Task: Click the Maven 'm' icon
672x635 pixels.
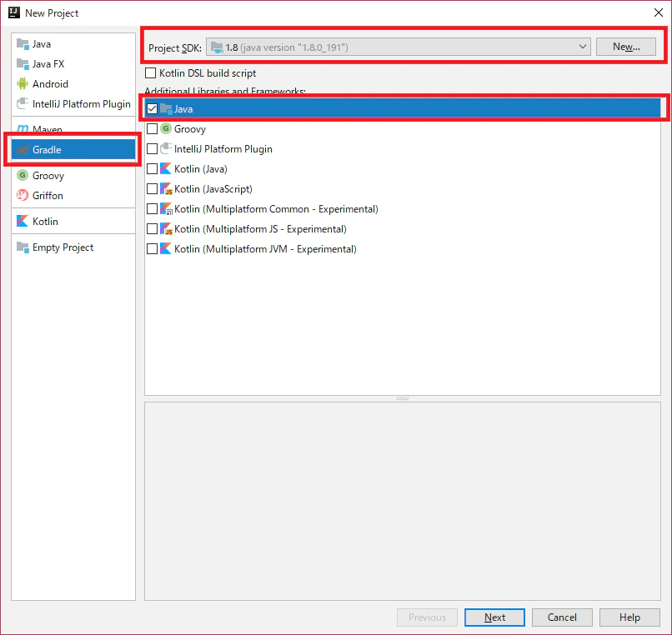Action: [x=23, y=129]
